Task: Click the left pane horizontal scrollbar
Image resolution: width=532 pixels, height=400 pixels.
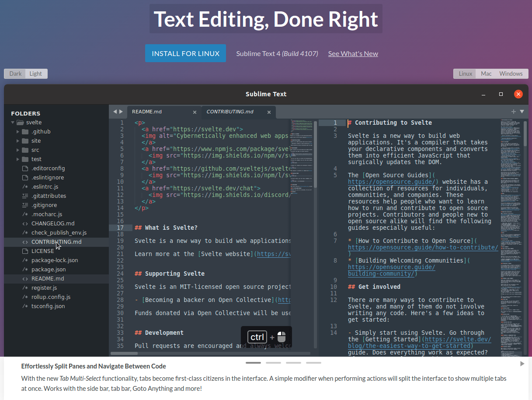Action: tap(124, 353)
